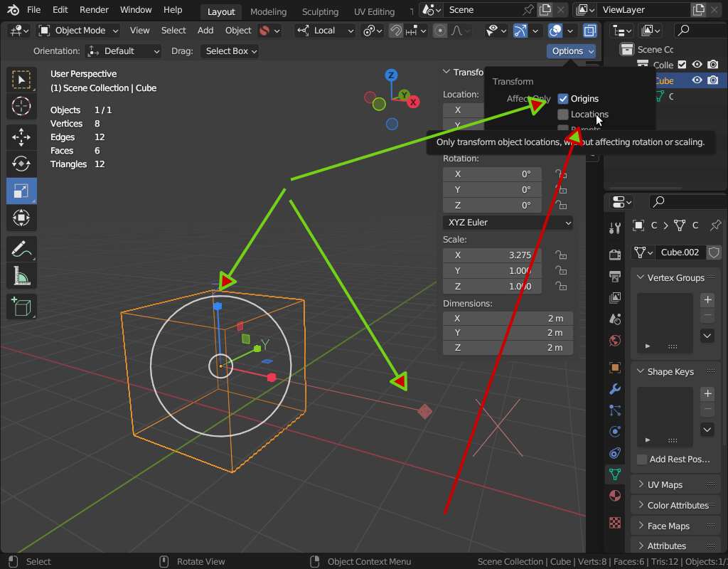
Task: Select the Annotate pencil tool
Action: (x=21, y=249)
